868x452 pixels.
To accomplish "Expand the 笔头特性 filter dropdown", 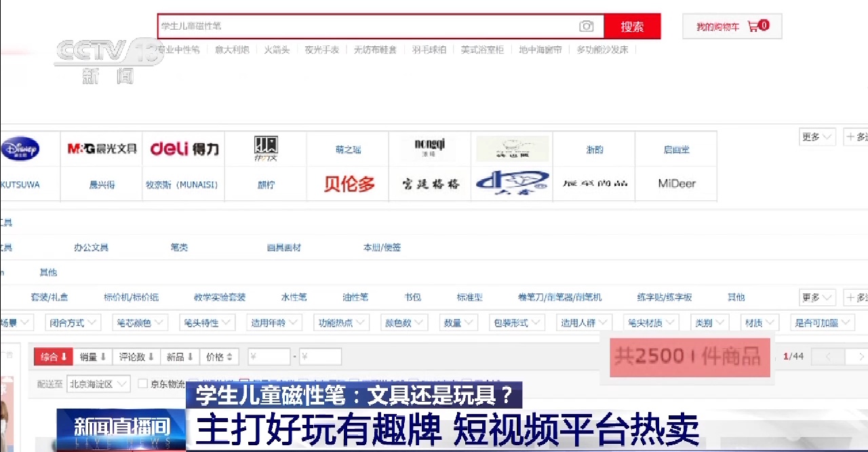I will point(207,323).
